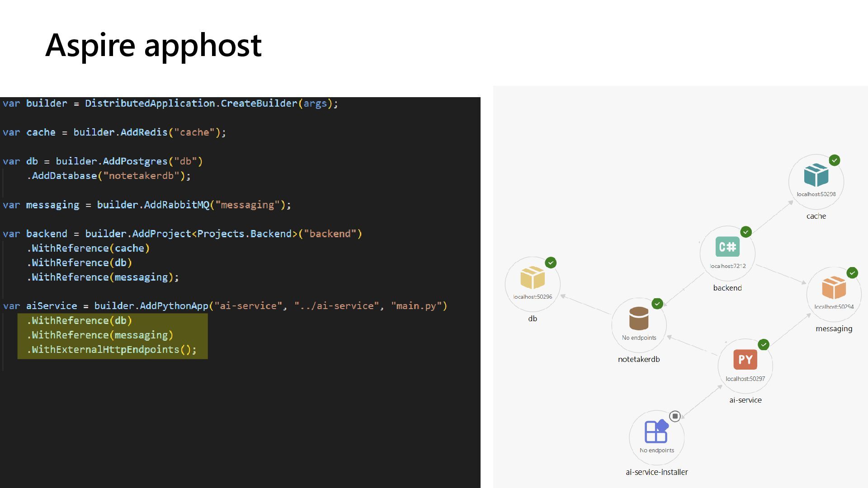This screenshot has width=868, height=488.
Task: Click green check badge on cache node
Action: (x=835, y=160)
